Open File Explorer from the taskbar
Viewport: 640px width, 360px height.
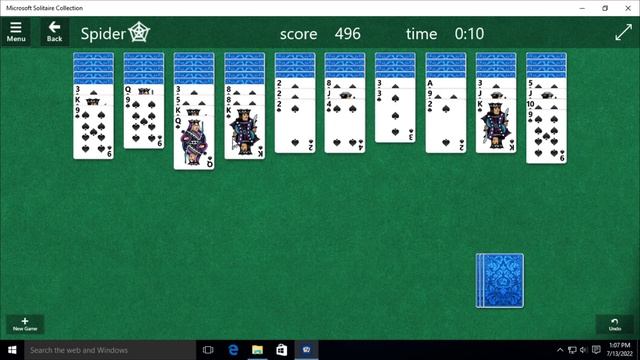(x=257, y=350)
